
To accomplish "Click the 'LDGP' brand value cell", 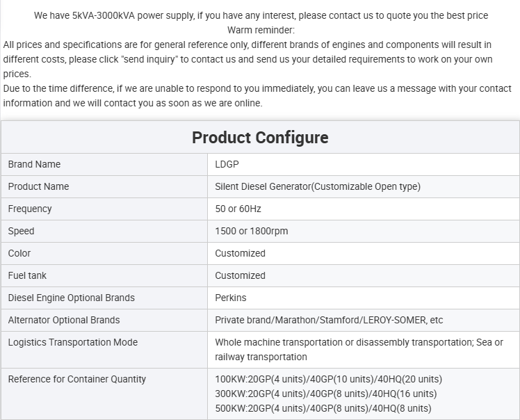I will click(364, 165).
